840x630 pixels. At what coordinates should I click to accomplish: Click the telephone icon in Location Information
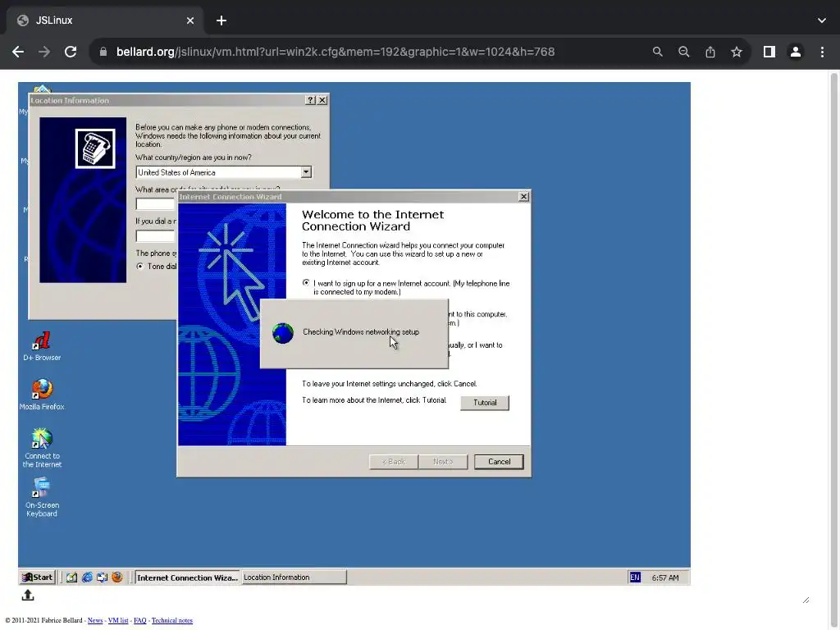tap(95, 148)
